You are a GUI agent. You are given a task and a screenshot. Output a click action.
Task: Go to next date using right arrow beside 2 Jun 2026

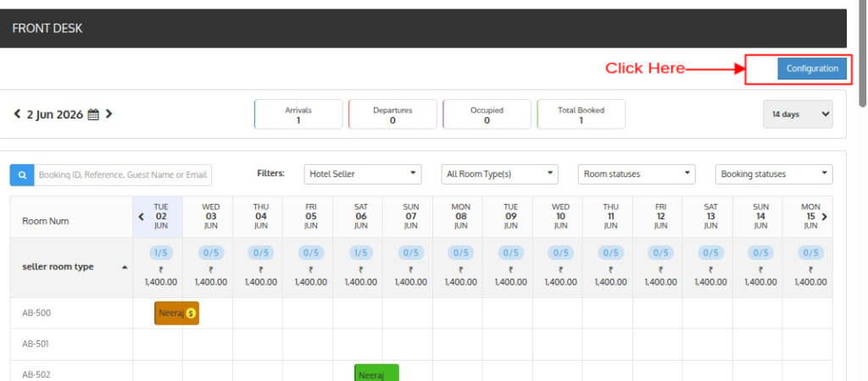pos(108,114)
